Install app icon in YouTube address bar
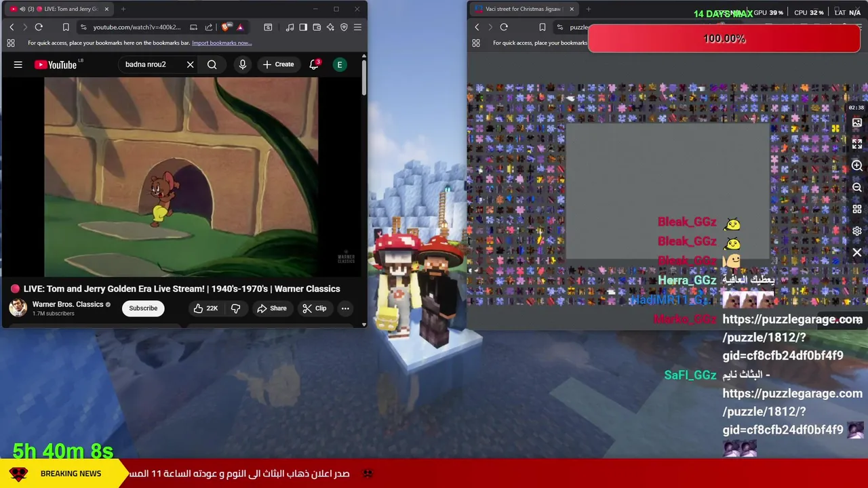Image resolution: width=868 pixels, height=488 pixels. coord(193,27)
